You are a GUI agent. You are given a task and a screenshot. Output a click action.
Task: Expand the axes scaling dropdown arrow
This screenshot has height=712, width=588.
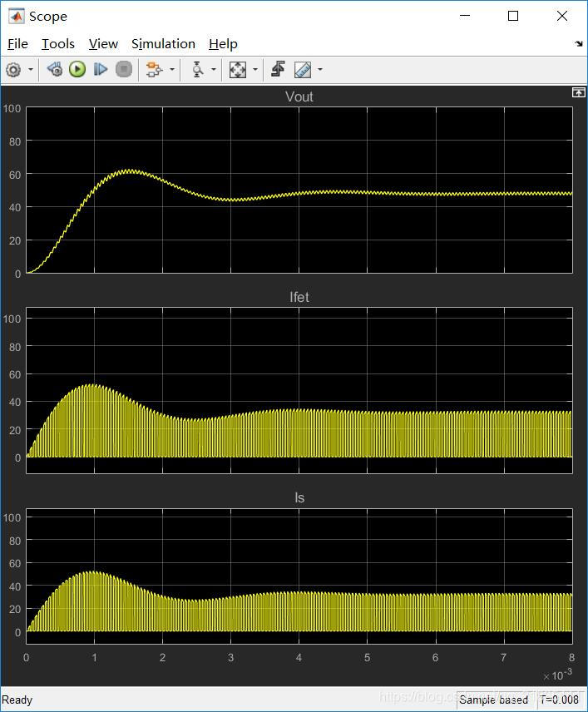tap(255, 70)
